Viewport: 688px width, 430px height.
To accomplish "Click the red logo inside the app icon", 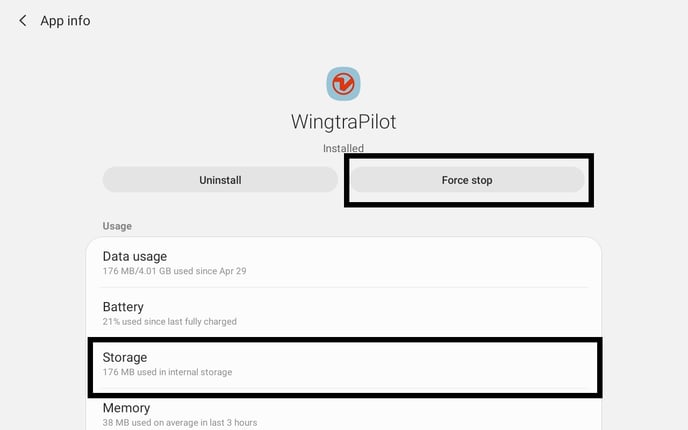I will point(343,85).
